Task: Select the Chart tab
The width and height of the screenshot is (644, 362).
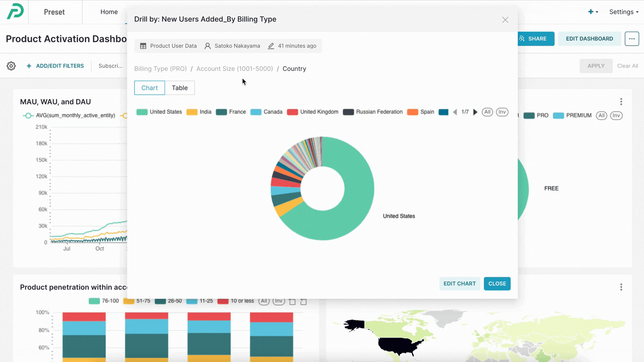Action: click(150, 88)
